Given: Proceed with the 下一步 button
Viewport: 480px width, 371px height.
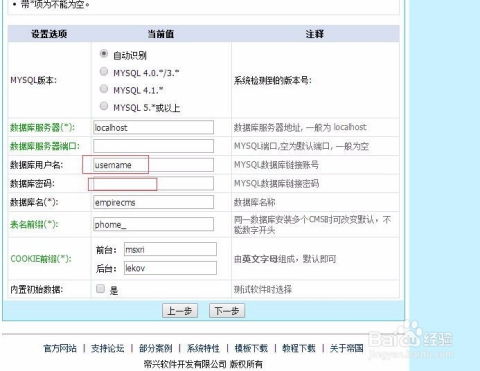Looking at the screenshot, I should pyautogui.click(x=227, y=311).
